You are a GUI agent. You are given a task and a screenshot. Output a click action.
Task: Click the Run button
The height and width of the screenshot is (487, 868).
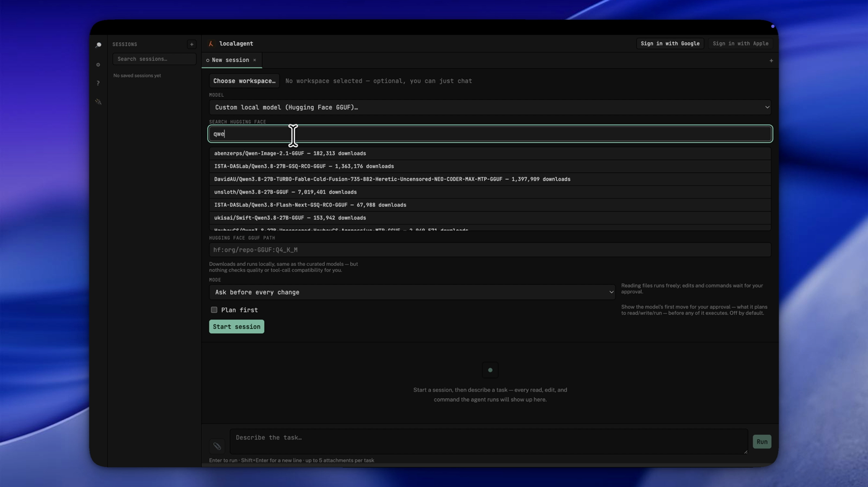[x=762, y=442]
